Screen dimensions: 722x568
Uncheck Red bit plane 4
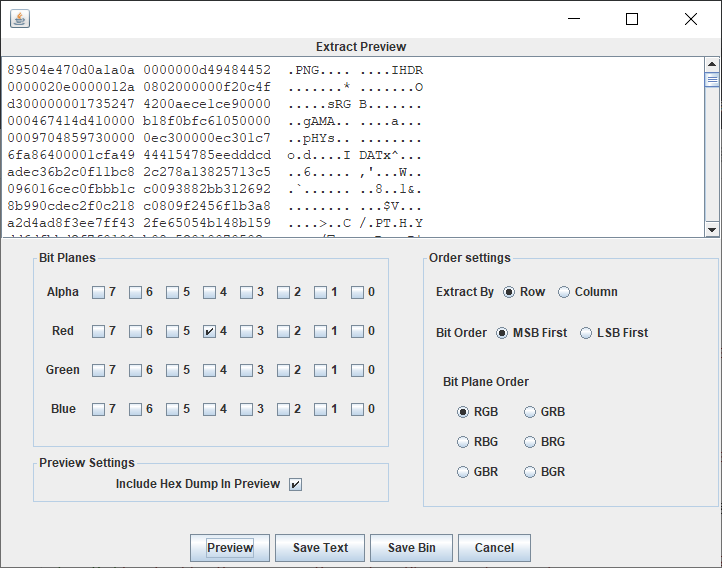pos(210,331)
